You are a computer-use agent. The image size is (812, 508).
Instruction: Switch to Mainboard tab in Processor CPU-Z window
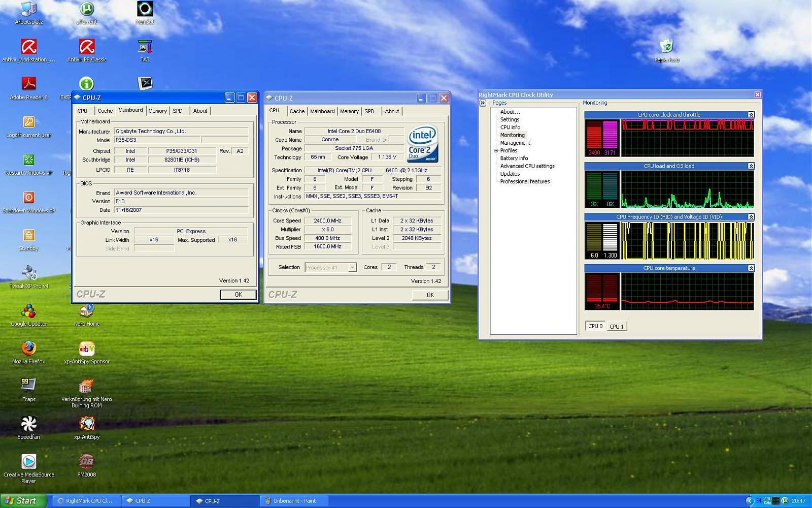pos(322,111)
